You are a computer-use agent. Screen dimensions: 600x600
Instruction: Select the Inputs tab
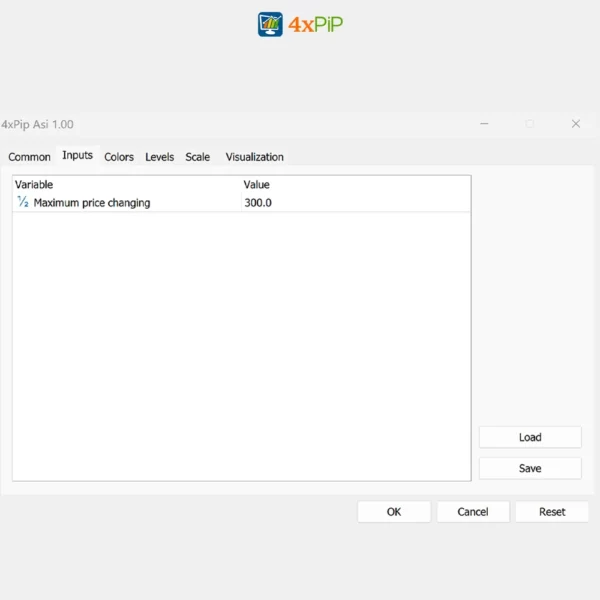click(x=77, y=156)
